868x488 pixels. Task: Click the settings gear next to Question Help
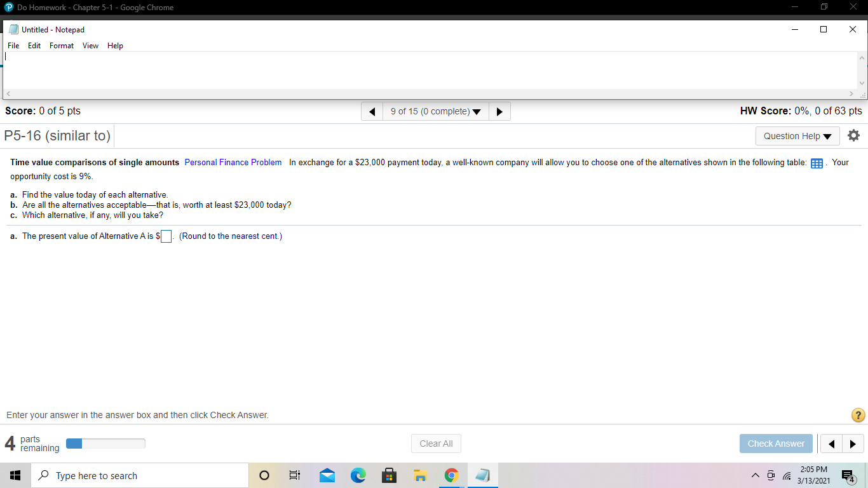coord(853,135)
